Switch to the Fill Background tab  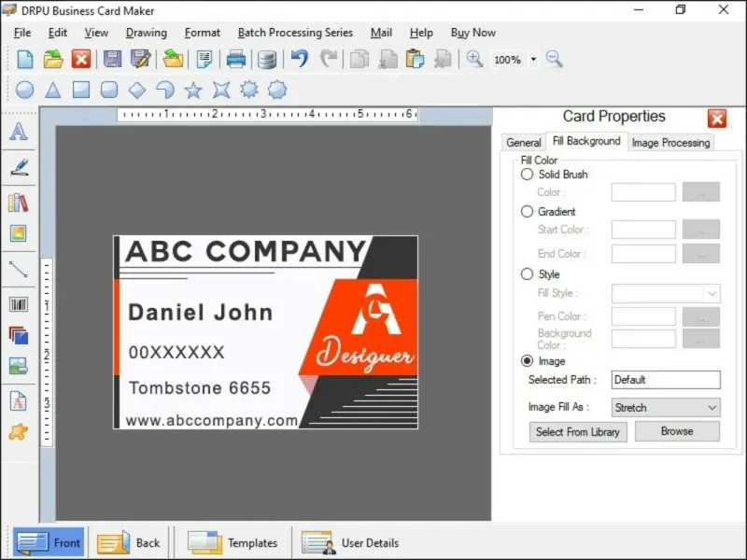pyautogui.click(x=586, y=141)
